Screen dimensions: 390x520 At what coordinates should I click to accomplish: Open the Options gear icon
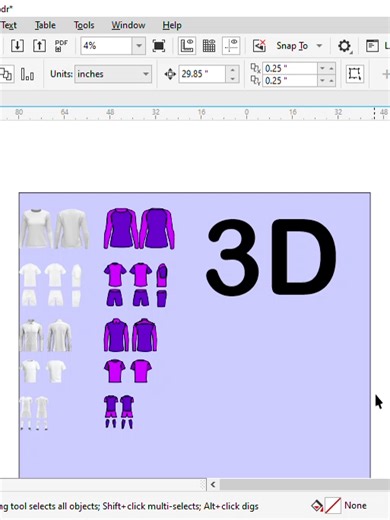pyautogui.click(x=345, y=46)
